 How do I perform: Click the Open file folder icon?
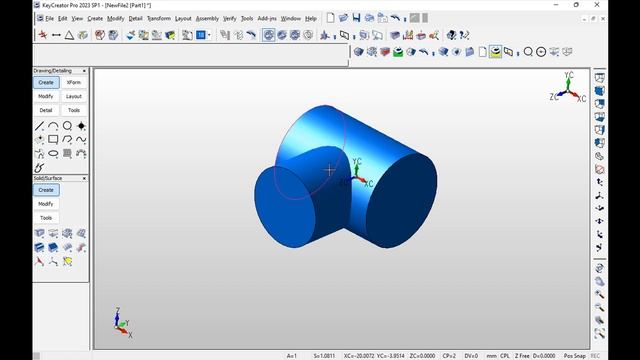[x=343, y=18]
